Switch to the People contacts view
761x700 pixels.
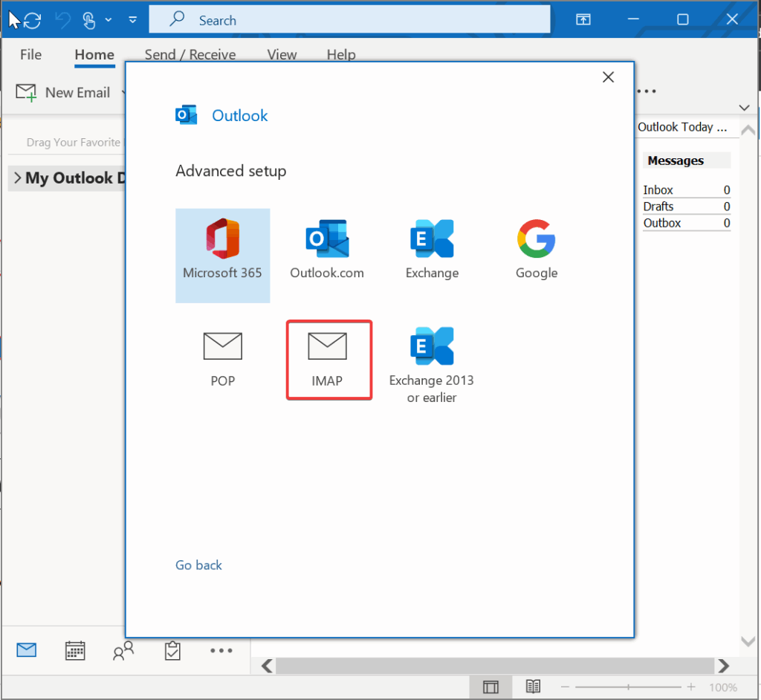[x=123, y=651]
